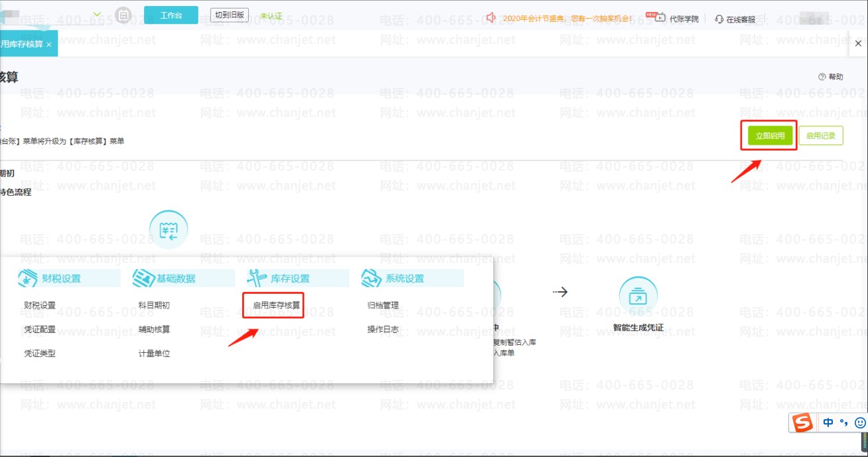Open 科目期初 under 基础数据
The width and height of the screenshot is (868, 457).
point(154,306)
